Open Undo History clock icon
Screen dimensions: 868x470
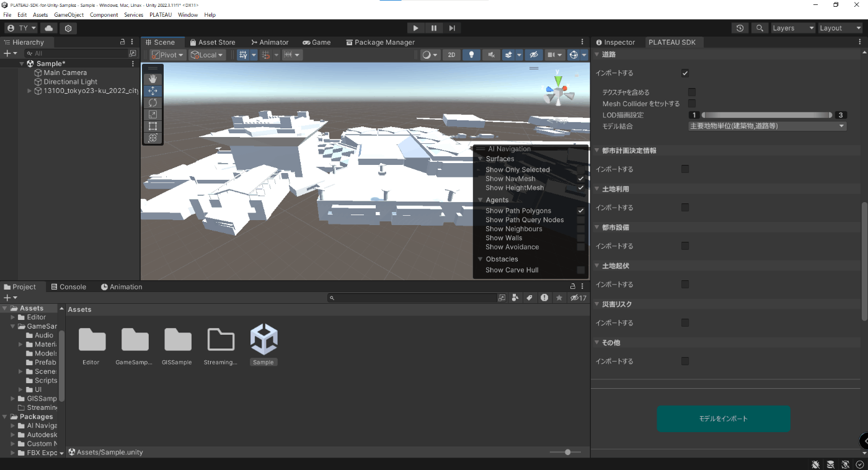coord(740,28)
